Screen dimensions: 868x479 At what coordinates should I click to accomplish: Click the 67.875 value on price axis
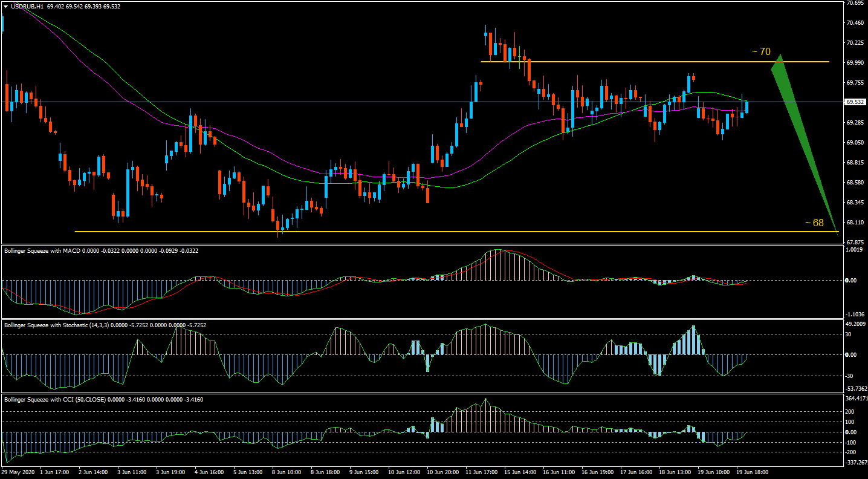pos(854,242)
